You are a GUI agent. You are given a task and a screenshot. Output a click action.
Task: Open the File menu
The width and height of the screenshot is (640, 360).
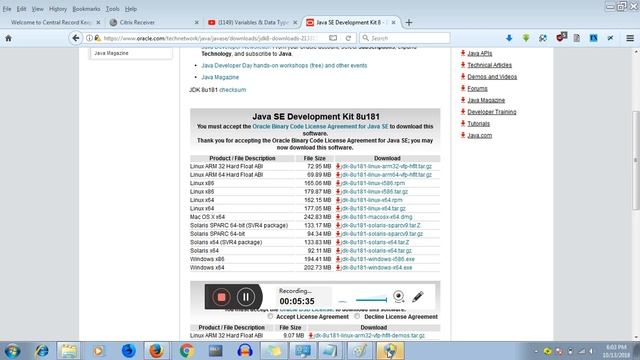tap(7, 9)
